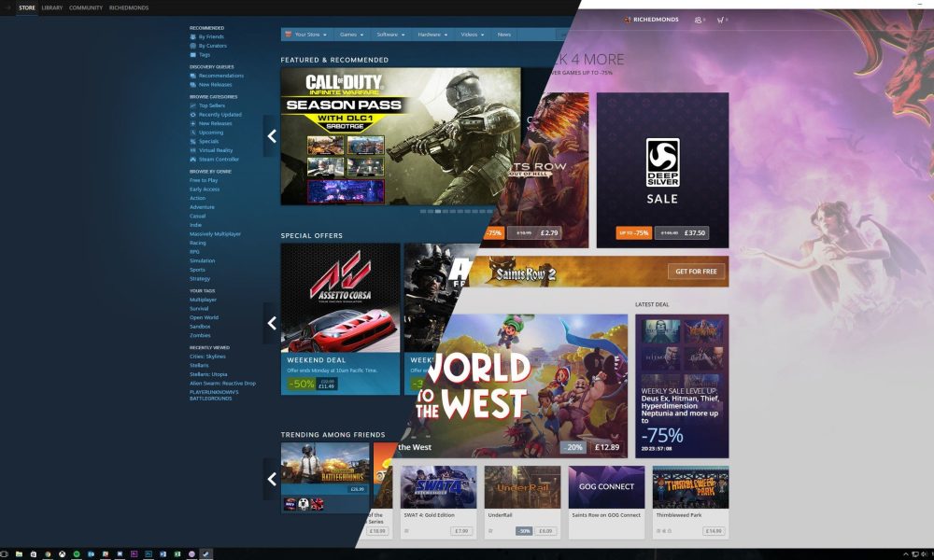934x560 pixels.
Task: Open the GOG Connect card
Action: (606, 502)
